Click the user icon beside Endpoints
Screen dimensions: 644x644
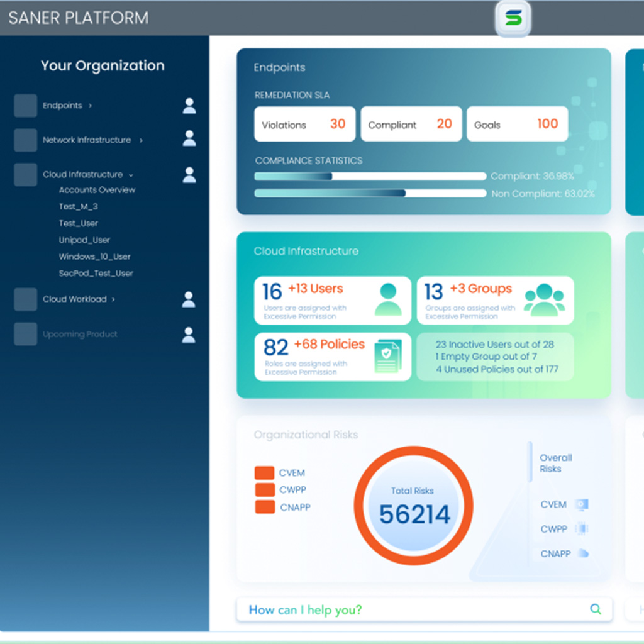(189, 106)
